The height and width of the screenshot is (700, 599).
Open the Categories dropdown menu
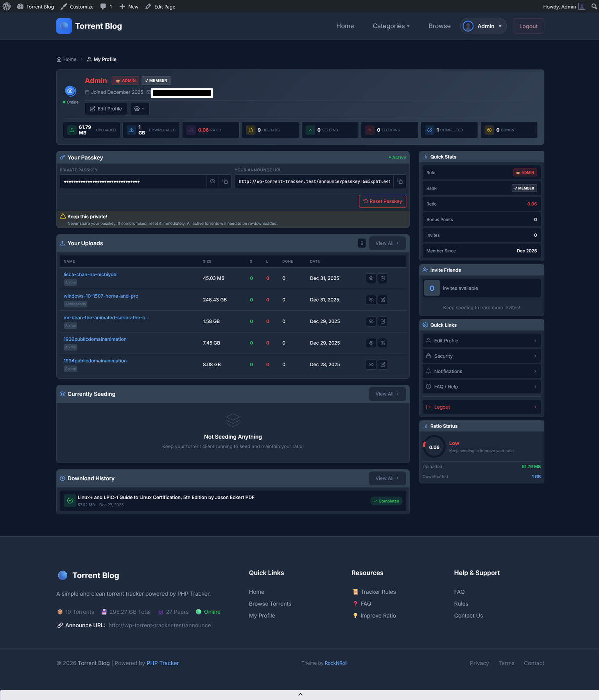tap(391, 26)
